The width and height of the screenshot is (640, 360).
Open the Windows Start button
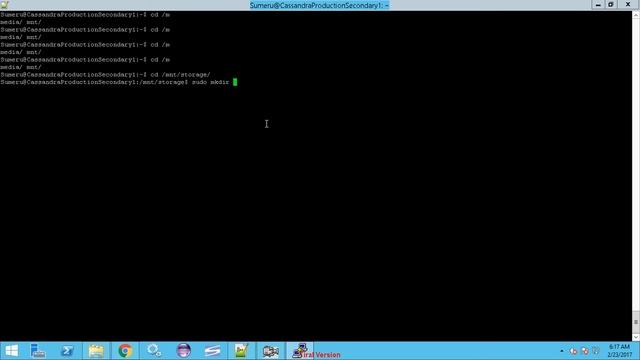click(11, 351)
